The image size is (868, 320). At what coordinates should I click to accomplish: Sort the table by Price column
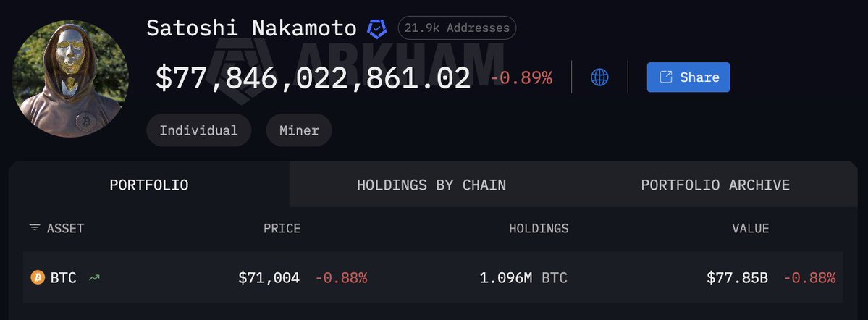282,229
